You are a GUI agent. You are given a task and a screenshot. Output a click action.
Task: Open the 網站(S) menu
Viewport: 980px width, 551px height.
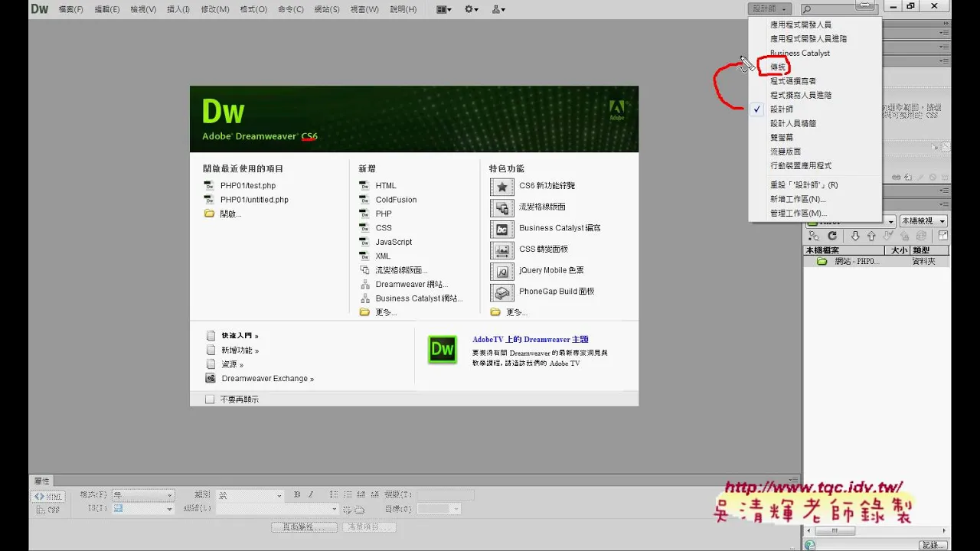click(327, 9)
